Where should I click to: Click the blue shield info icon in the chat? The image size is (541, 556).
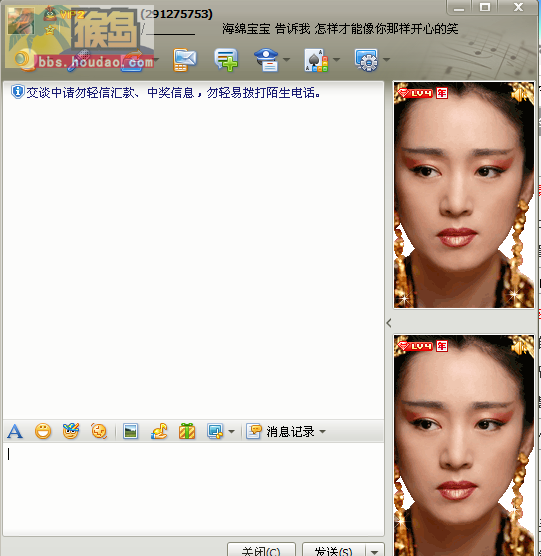(17, 92)
